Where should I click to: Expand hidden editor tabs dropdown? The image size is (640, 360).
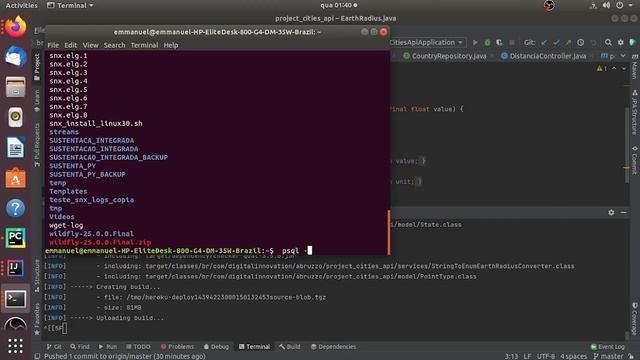pyautogui.click(x=623, y=56)
